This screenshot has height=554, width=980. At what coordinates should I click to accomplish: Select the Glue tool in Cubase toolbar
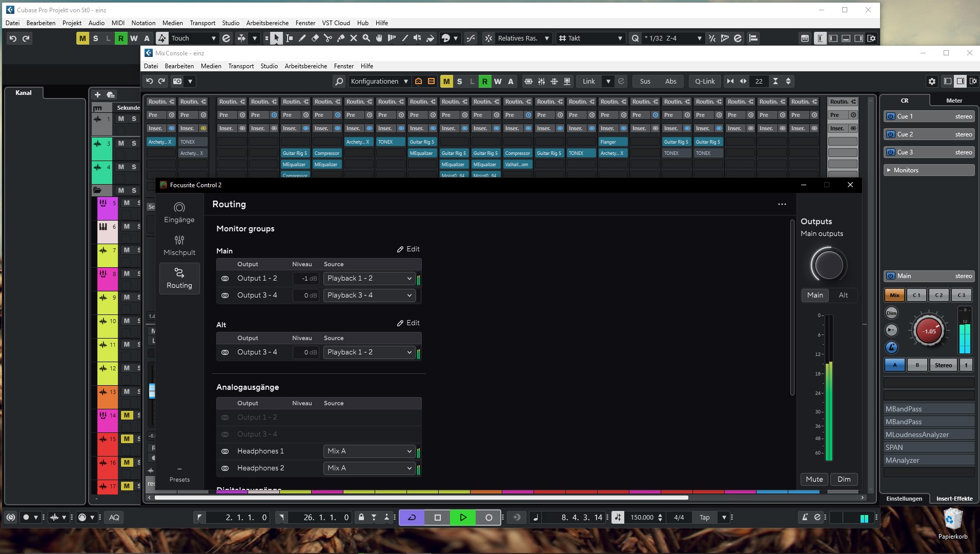[341, 38]
